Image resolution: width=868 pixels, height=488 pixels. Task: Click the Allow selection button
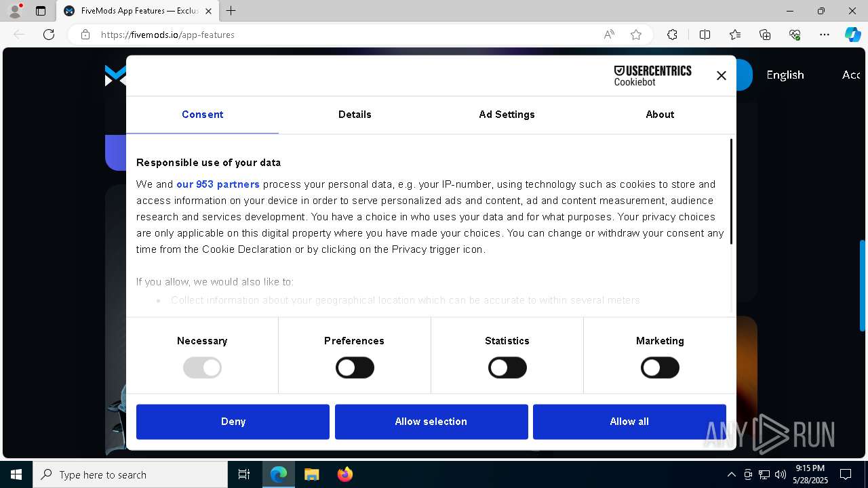(431, 422)
